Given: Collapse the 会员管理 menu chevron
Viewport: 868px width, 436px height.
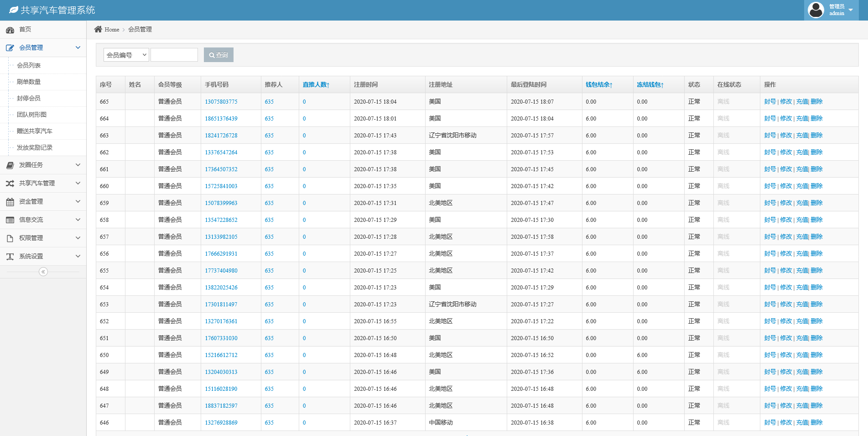Looking at the screenshot, I should (78, 47).
